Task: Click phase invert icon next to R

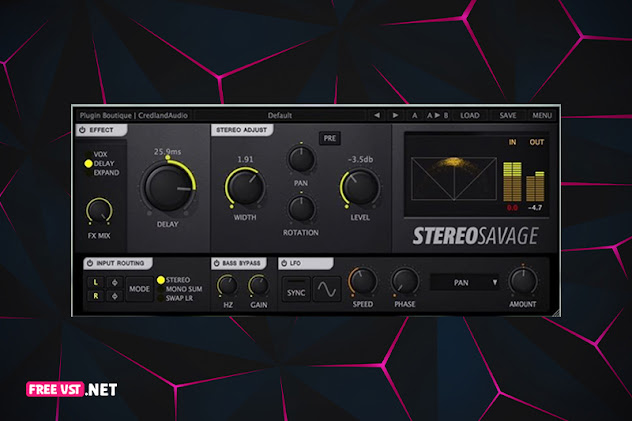Action: click(x=115, y=296)
